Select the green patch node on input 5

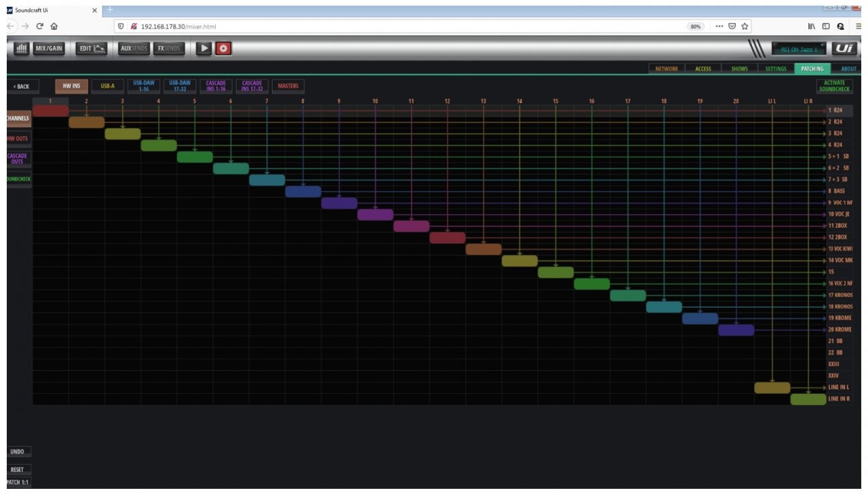195,157
